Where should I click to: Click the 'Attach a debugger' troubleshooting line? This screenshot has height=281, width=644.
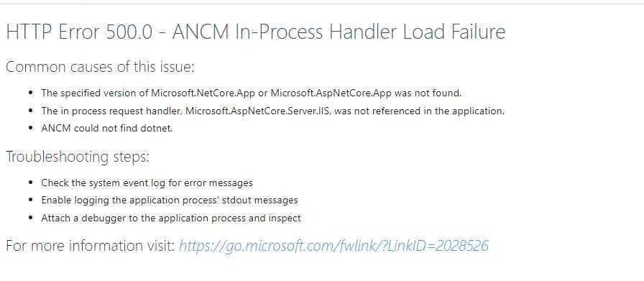coord(171,218)
